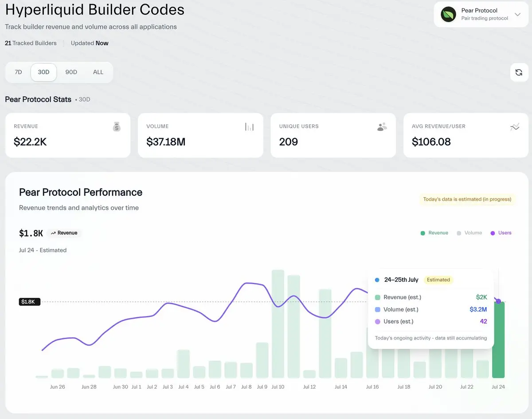
Task: Click the tall Jul 10 revenue bar
Action: (278, 324)
